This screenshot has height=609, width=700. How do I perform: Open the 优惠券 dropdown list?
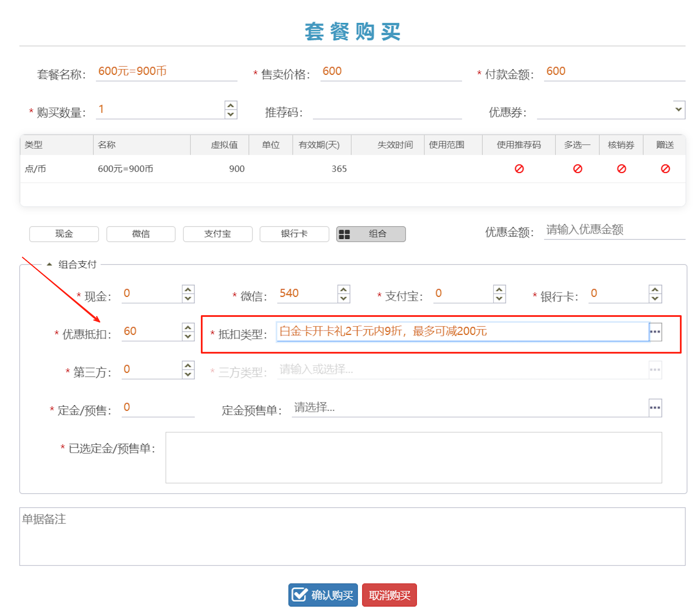click(x=678, y=109)
